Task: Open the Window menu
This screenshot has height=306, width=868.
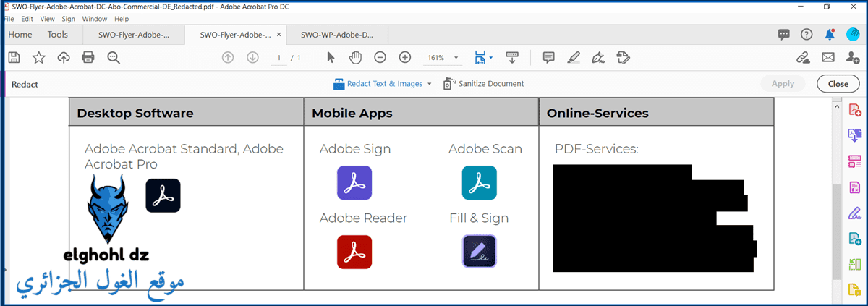Action: 95,19
